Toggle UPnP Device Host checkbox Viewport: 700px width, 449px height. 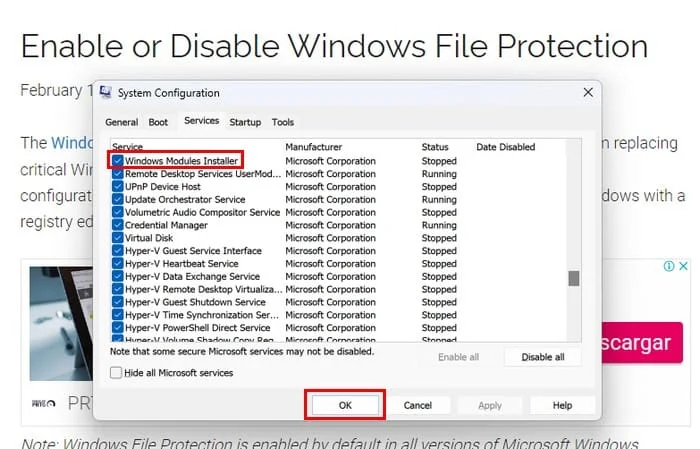117,187
